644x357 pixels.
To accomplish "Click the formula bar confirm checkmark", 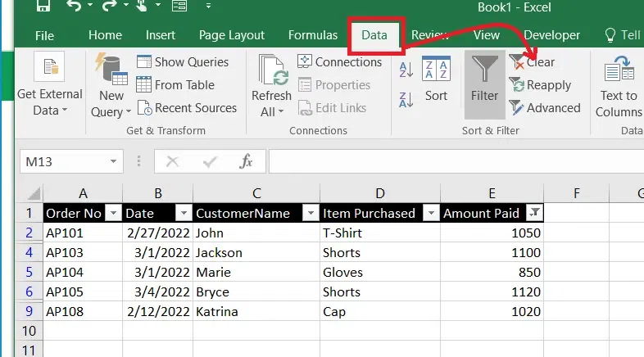I will (x=210, y=161).
